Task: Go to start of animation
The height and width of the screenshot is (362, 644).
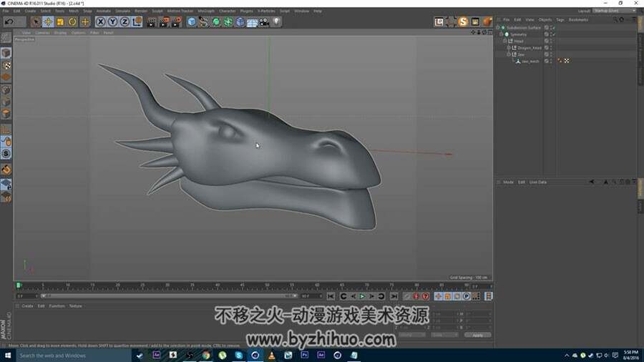Action: pyautogui.click(x=331, y=296)
